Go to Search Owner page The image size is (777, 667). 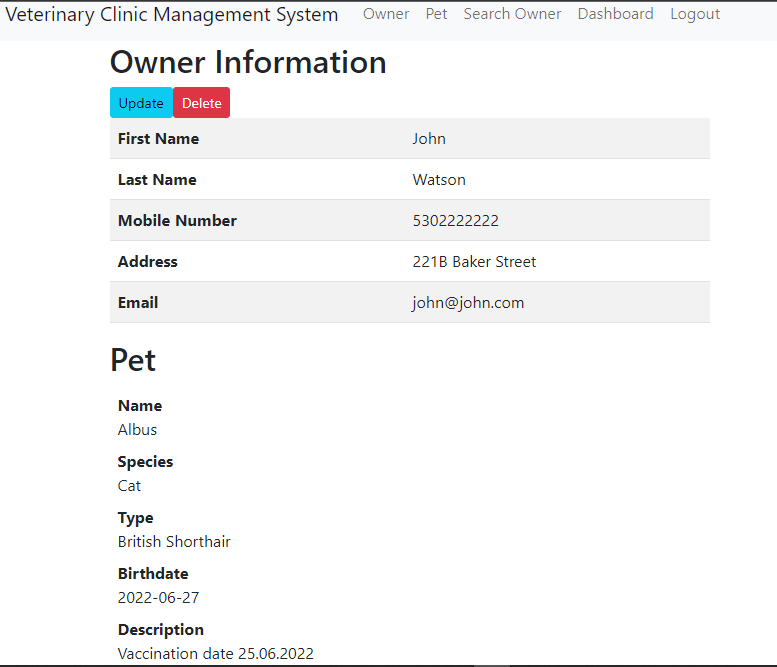(512, 14)
